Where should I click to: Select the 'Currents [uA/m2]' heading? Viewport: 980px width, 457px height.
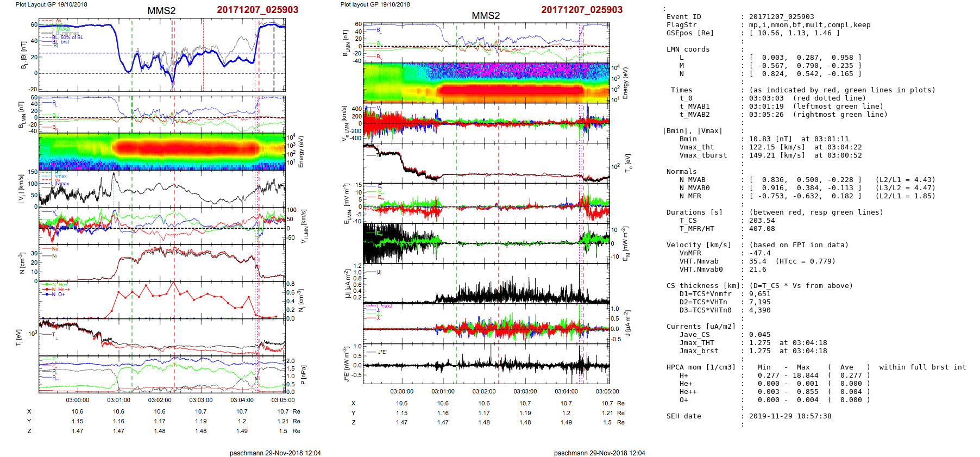point(701,327)
